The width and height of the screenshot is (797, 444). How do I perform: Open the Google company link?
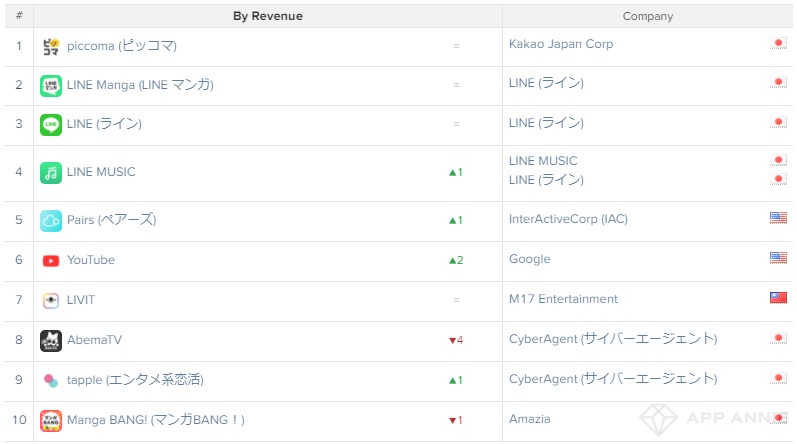pos(530,259)
